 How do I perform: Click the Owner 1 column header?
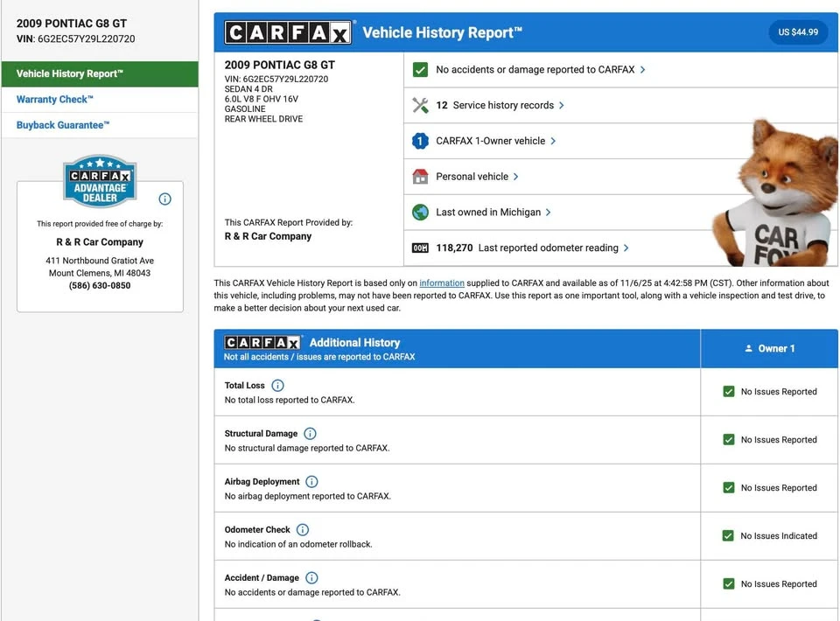pos(769,348)
